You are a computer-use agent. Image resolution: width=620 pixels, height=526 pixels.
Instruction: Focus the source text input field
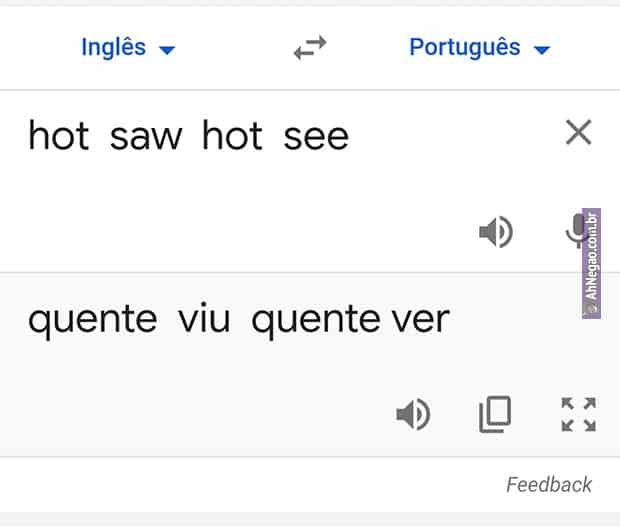(280, 180)
